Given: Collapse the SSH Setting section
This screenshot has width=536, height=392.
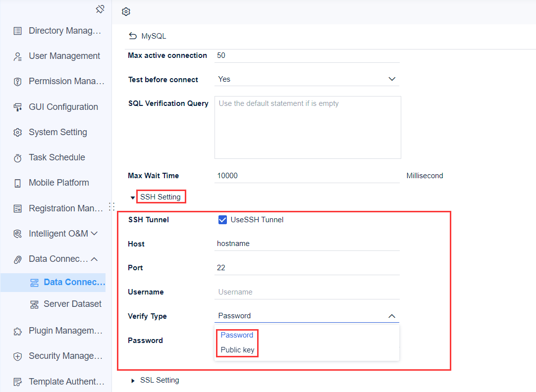Looking at the screenshot, I should click(161, 196).
